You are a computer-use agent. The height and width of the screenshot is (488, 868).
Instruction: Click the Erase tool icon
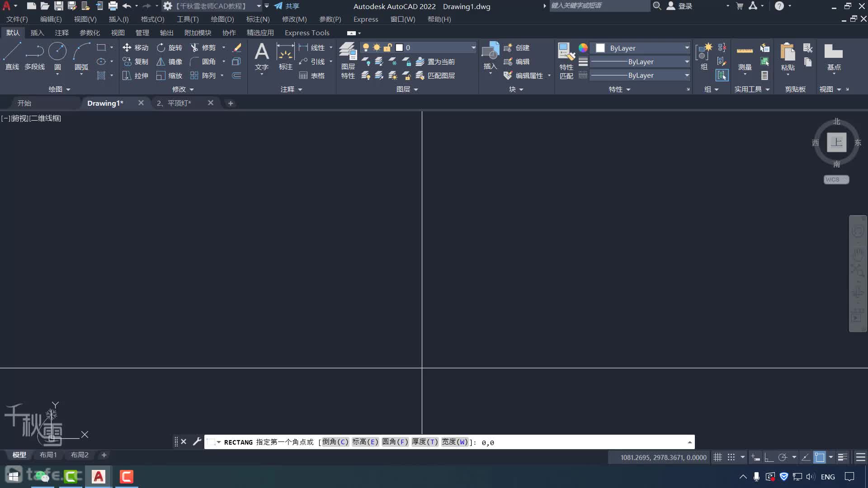point(236,47)
